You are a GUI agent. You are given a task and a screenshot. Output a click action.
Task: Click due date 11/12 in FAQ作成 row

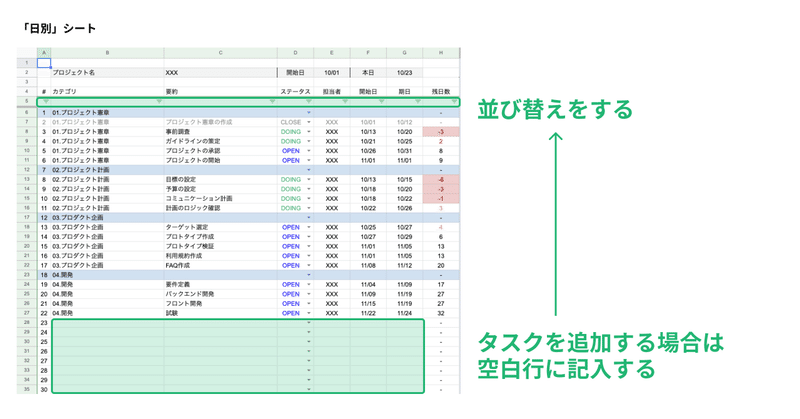[x=405, y=265]
